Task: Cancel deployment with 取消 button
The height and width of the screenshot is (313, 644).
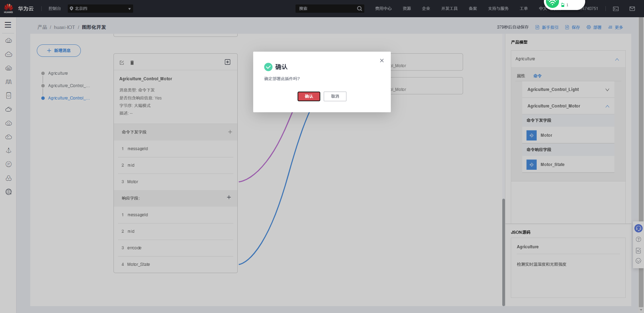Action: coord(335,96)
